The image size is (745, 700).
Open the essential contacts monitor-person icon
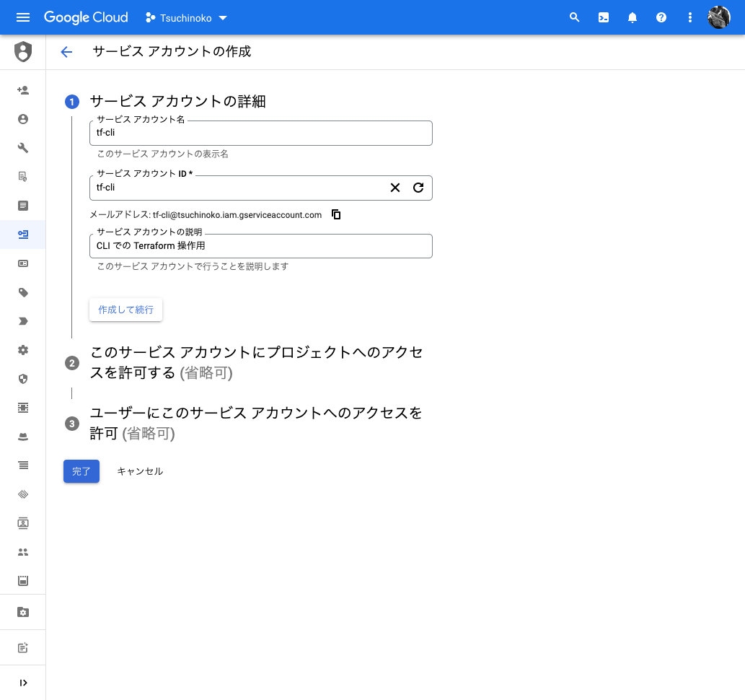(23, 523)
